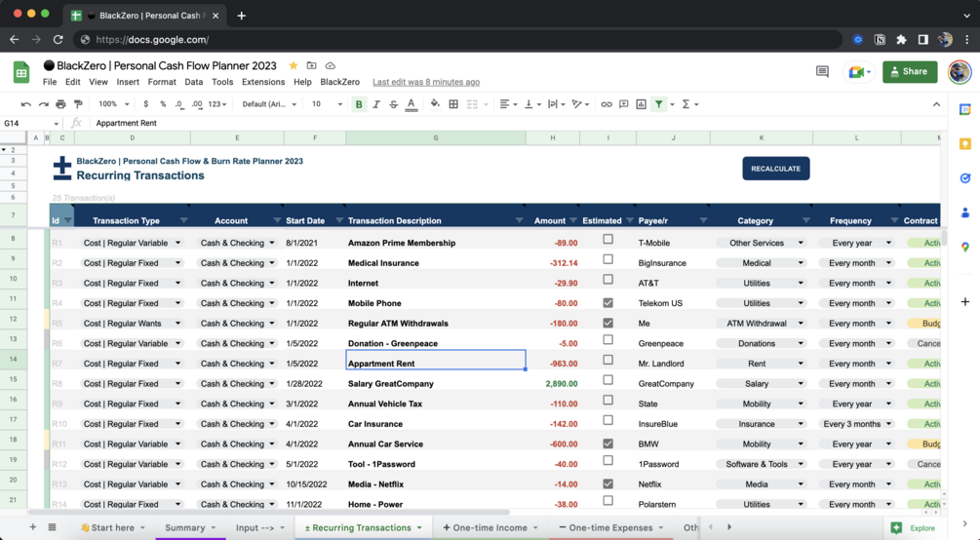Uncheck Estimated for Annual Car Service

(608, 444)
